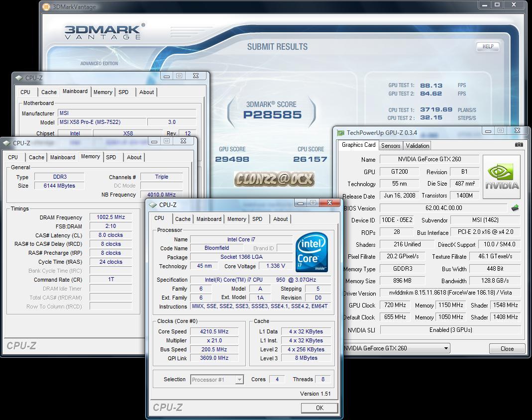This screenshot has height=420, width=532.
Task: Click the QPI Link value 3609.0 MHz
Action: [214, 358]
